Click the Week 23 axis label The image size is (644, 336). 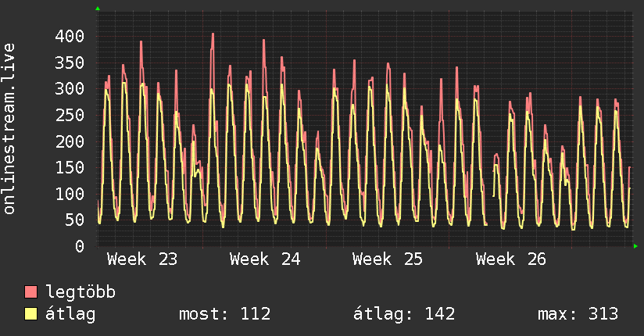point(142,259)
